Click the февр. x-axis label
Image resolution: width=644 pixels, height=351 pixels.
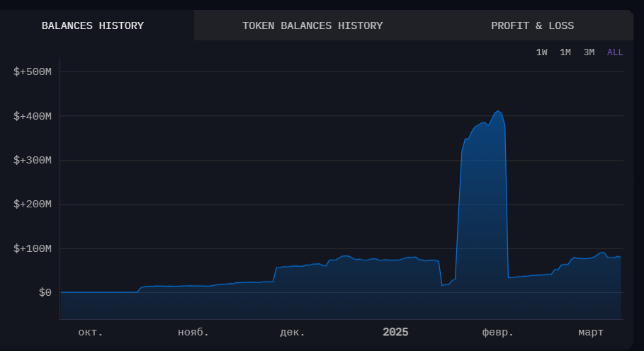tap(498, 332)
